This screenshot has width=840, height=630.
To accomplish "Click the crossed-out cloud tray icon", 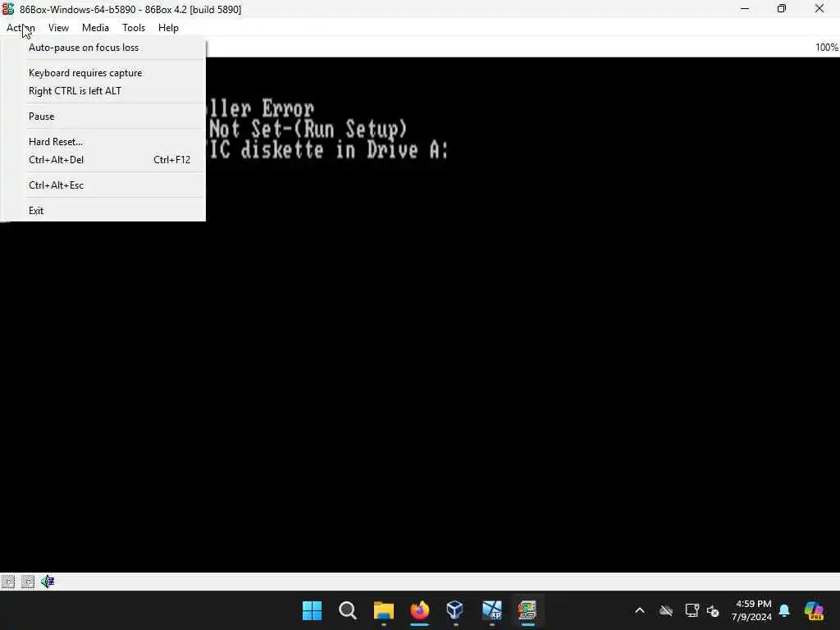I will tap(666, 610).
